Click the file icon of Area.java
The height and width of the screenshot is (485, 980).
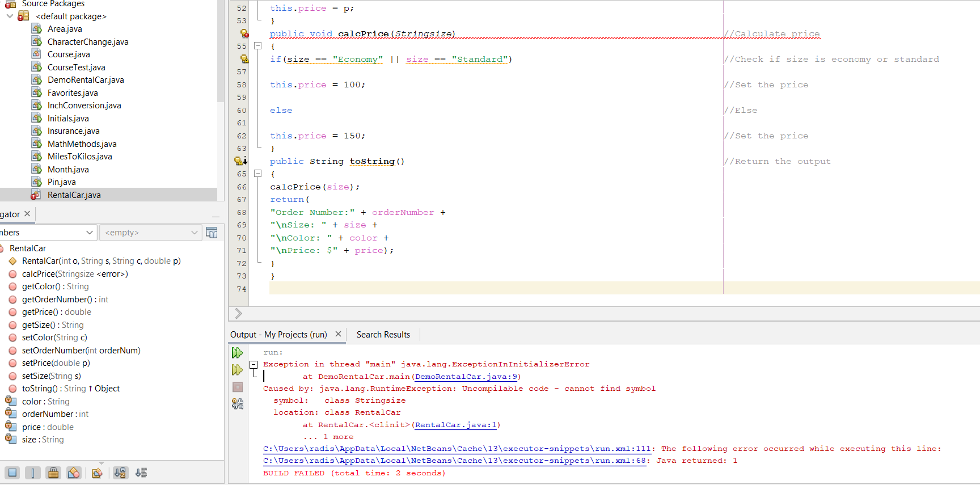pos(37,28)
